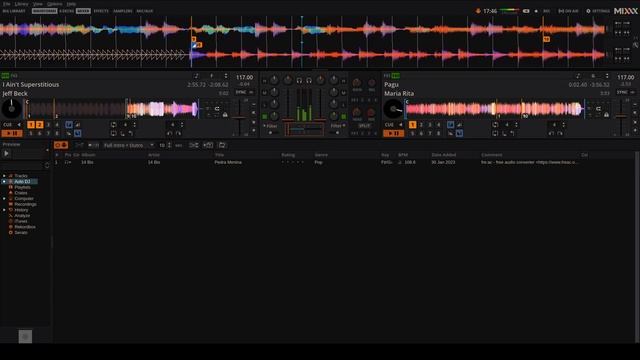Open the File menu

(x=7, y=4)
